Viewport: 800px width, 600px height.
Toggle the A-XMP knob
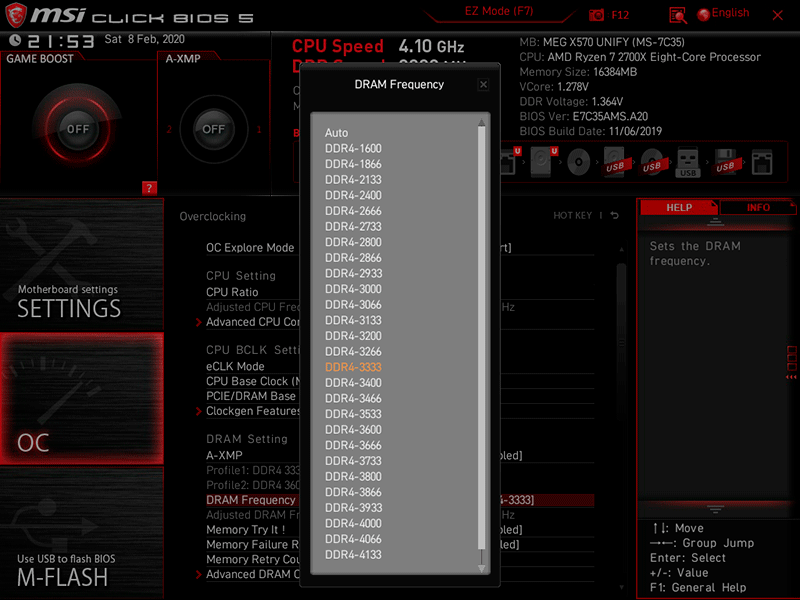(x=213, y=129)
